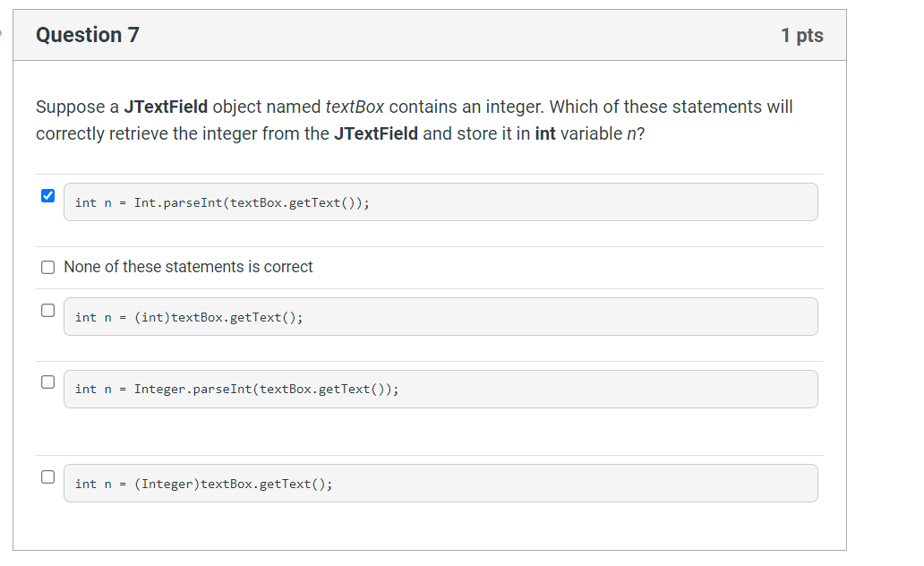
Task: Click the (Integer) cast code answer box
Action: click(x=441, y=483)
